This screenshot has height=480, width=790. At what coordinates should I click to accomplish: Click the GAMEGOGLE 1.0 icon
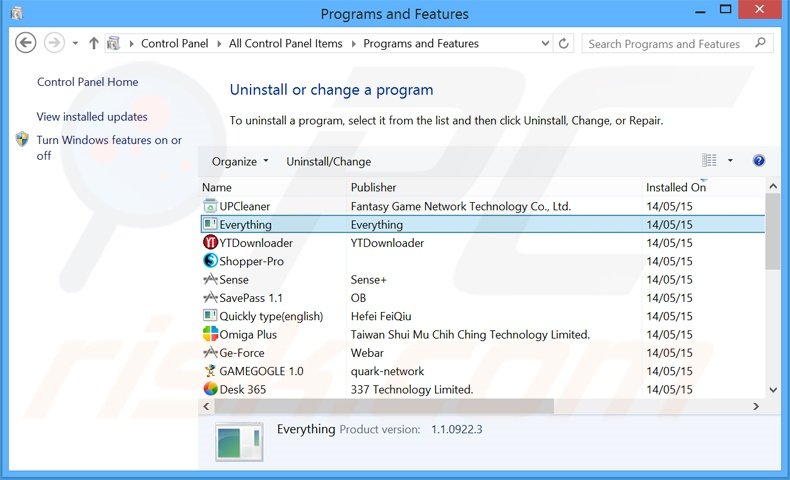pos(210,371)
